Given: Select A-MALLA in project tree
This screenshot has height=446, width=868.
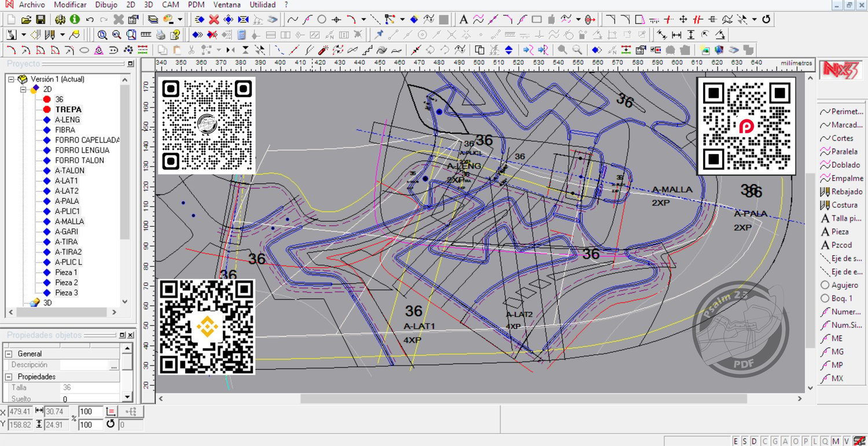Looking at the screenshot, I should click(69, 221).
